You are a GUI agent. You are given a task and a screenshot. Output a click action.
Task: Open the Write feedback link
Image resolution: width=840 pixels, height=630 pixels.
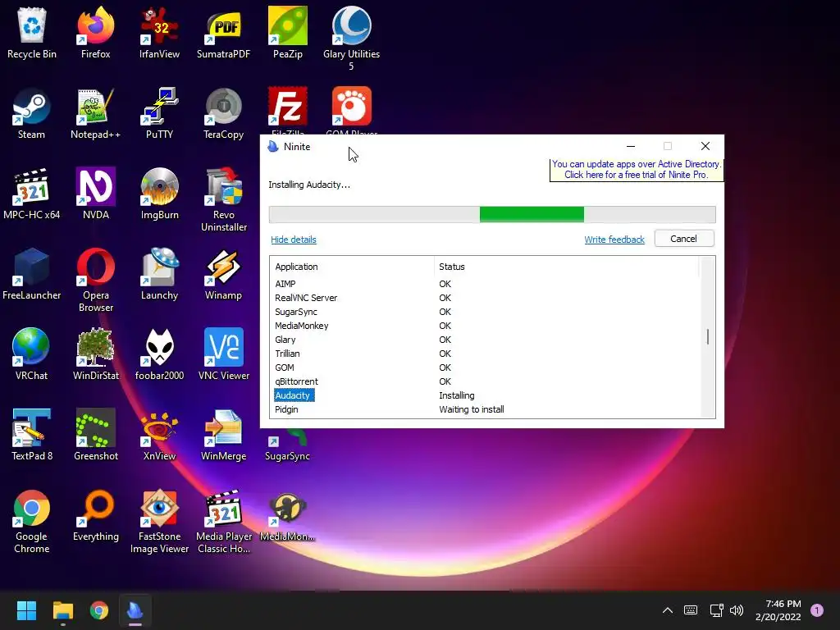pyautogui.click(x=614, y=240)
